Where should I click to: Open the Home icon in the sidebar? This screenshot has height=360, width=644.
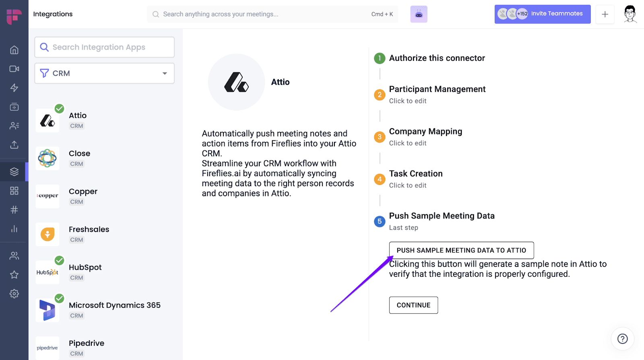[14, 50]
